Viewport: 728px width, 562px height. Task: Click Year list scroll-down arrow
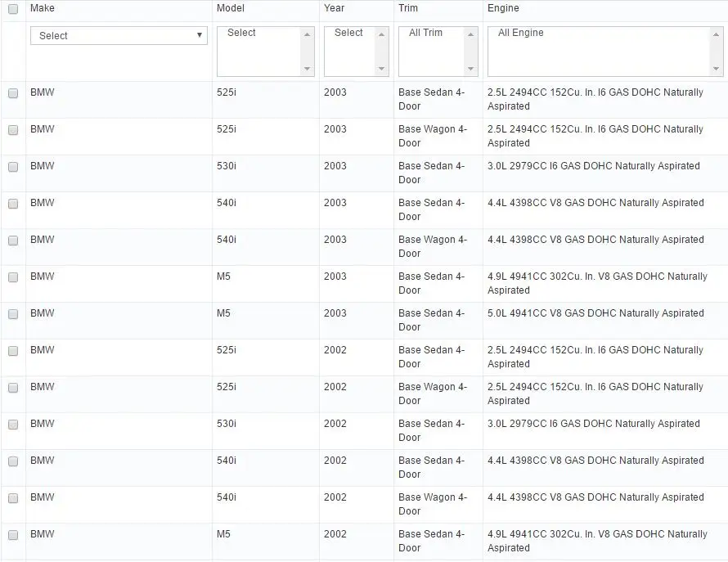381,69
